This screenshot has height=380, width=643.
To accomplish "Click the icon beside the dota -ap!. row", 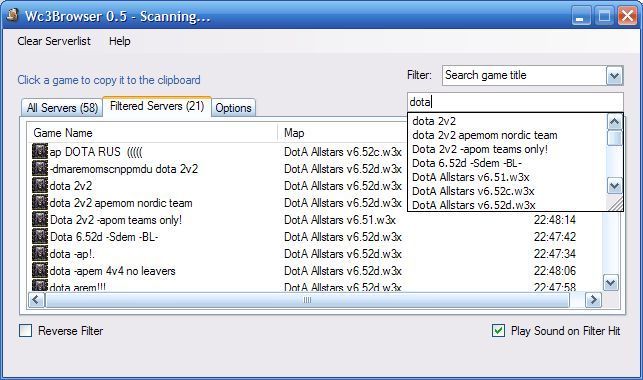I will [x=40, y=253].
